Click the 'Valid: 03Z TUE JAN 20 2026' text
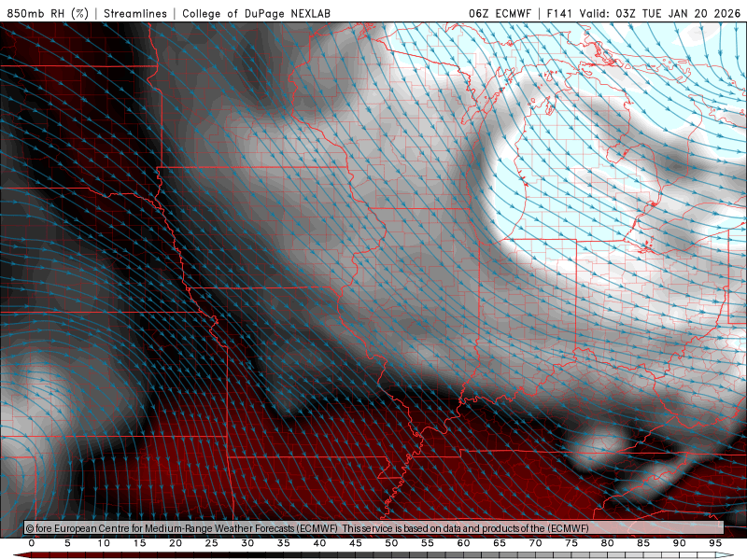This screenshot has height=560, width=747. pos(660,13)
